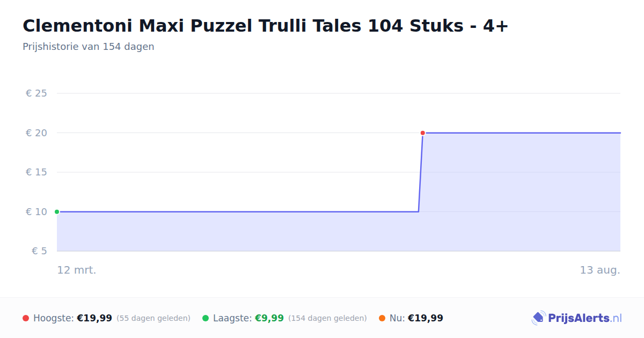The image size is (644, 338).
Task: Click the 12 mrt. start date label
Action: tap(77, 270)
